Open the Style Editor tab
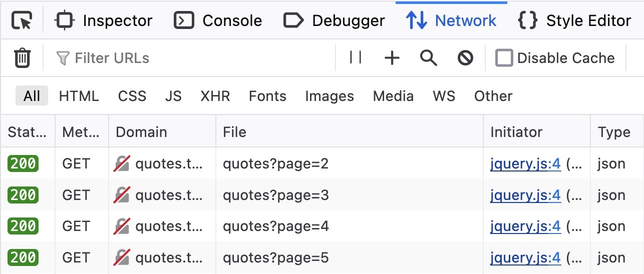This screenshot has height=274, width=644. coord(574,20)
